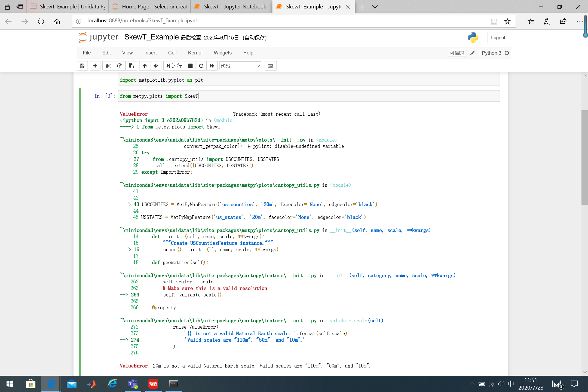Image resolution: width=588 pixels, height=392 pixels.
Task: Open the tab list chevron next to new tab
Action: click(375, 7)
